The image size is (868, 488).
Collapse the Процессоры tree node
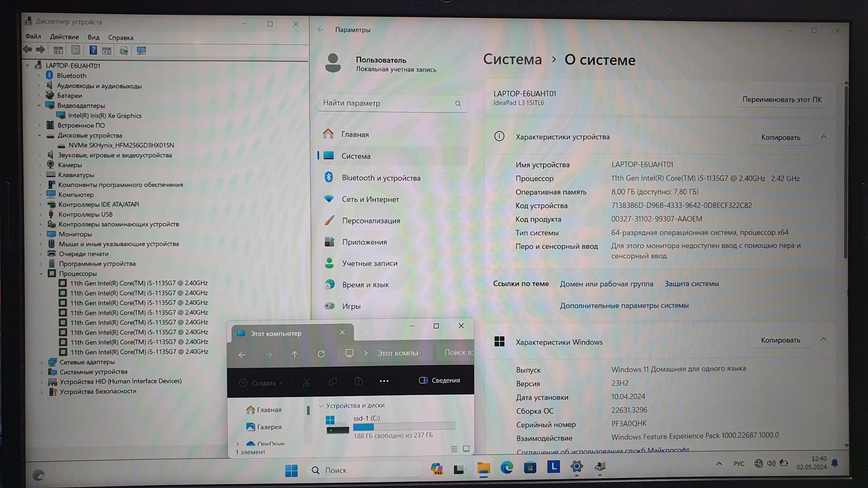click(41, 274)
